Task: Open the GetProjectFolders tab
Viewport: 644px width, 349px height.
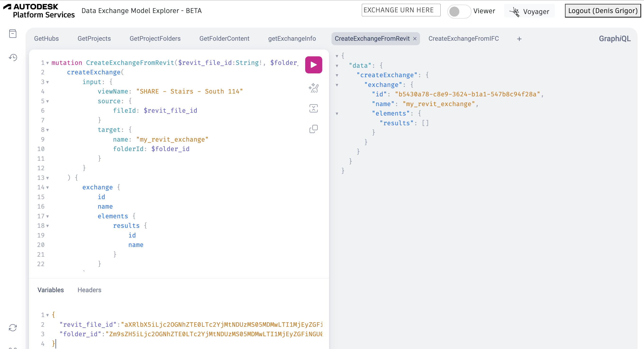Action: [155, 39]
